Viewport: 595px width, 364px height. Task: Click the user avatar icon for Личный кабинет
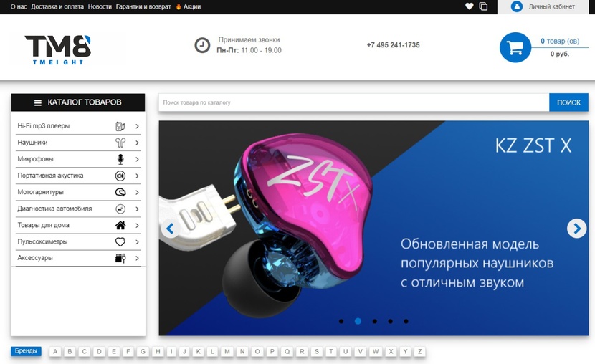click(x=516, y=6)
